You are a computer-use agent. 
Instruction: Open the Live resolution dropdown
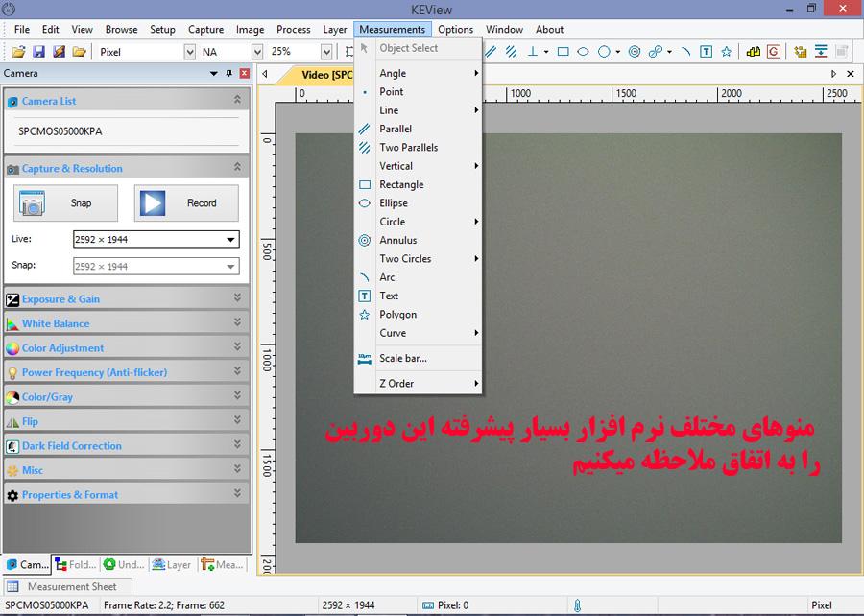pyautogui.click(x=230, y=240)
